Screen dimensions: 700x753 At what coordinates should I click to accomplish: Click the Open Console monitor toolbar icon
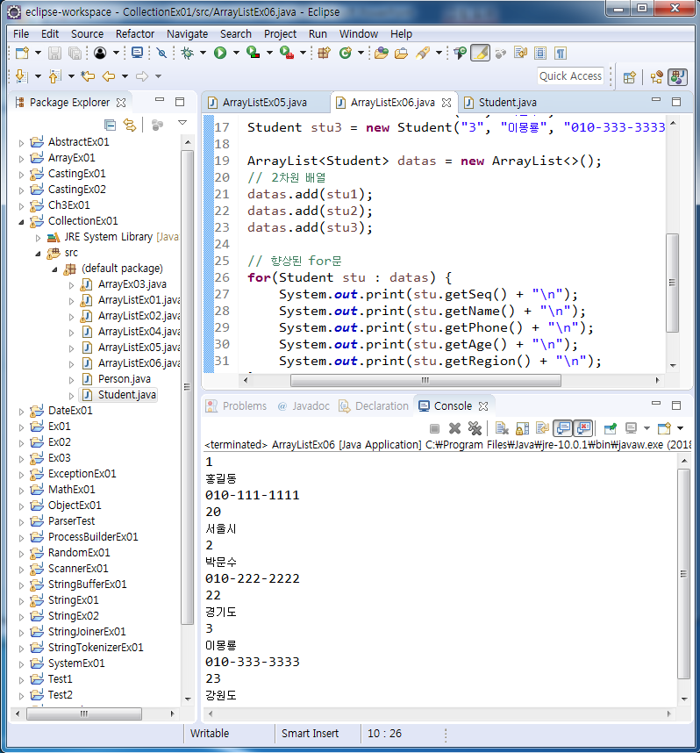[x=138, y=53]
